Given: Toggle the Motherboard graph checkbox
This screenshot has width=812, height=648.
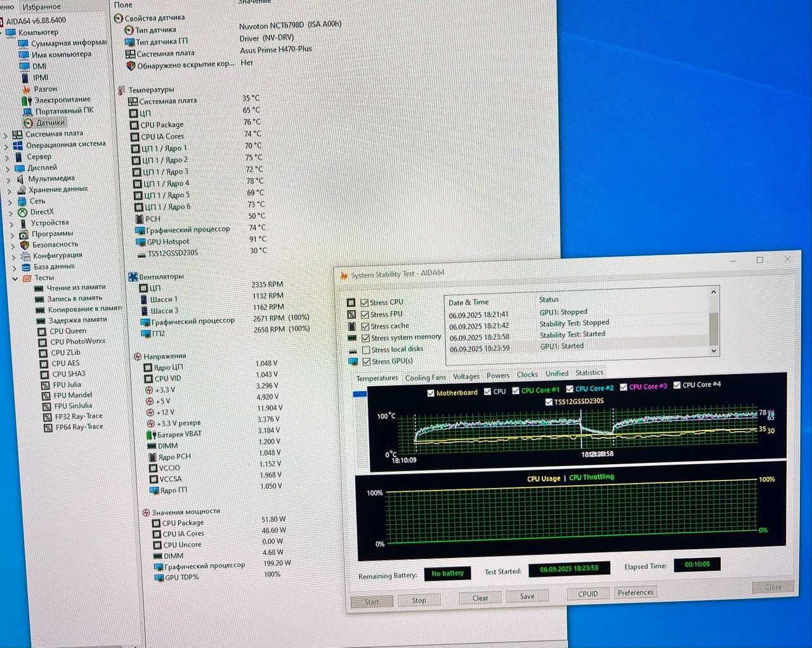Looking at the screenshot, I should (431, 393).
